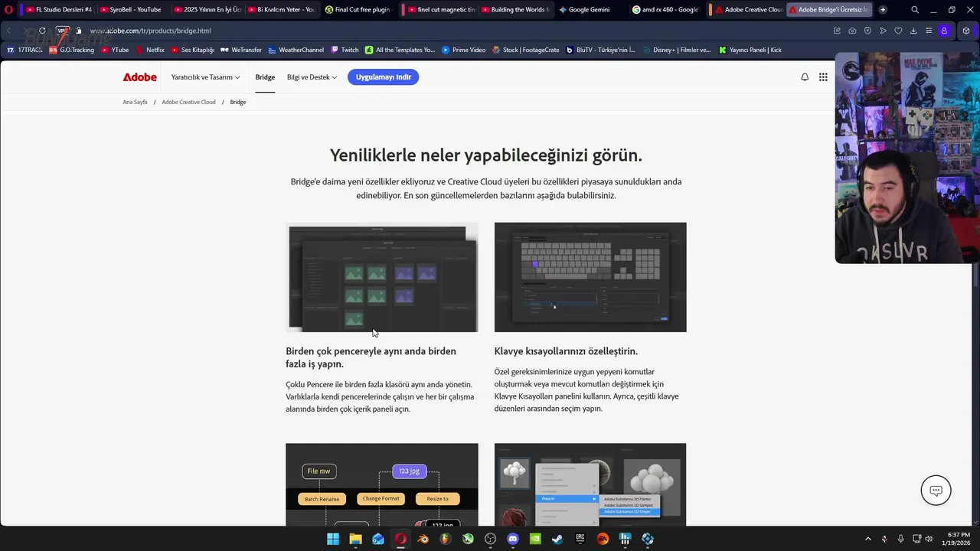This screenshot has width=980, height=551.
Task: Open browser tab search icon
Action: [x=915, y=10]
